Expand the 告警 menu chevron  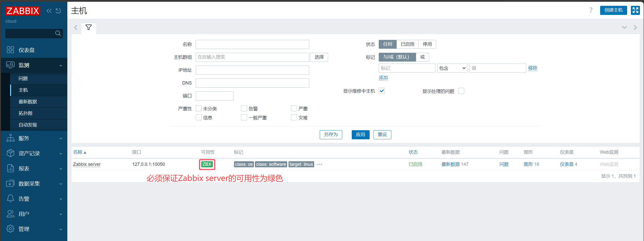pos(61,199)
